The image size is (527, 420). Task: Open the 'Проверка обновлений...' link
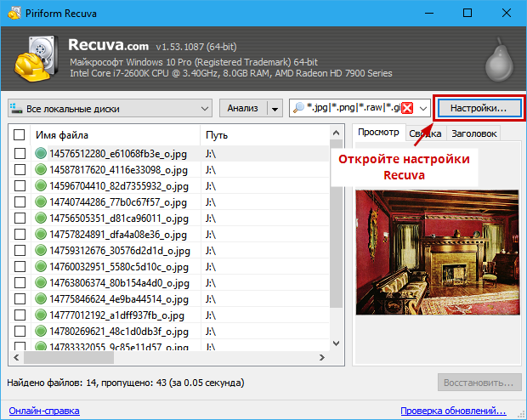(453, 411)
